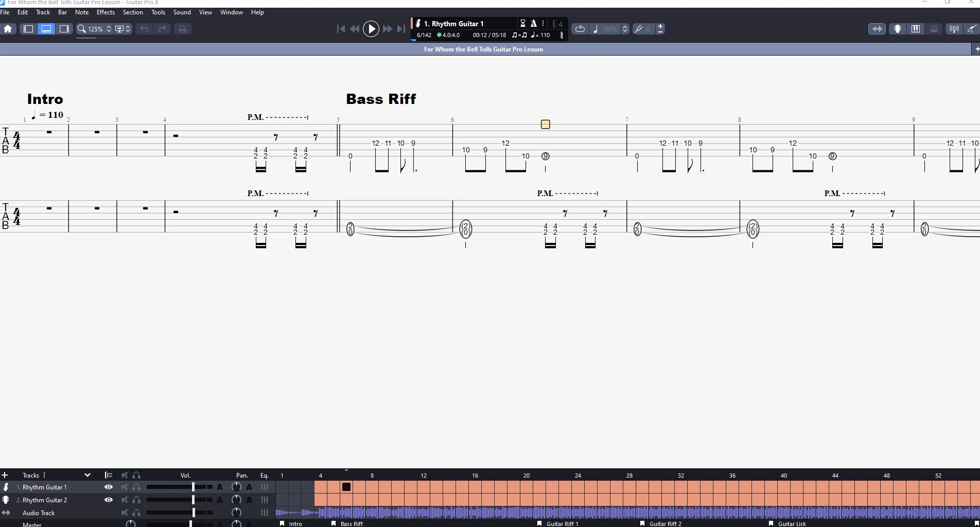Open the Section menu
980x527 pixels.
coord(133,12)
